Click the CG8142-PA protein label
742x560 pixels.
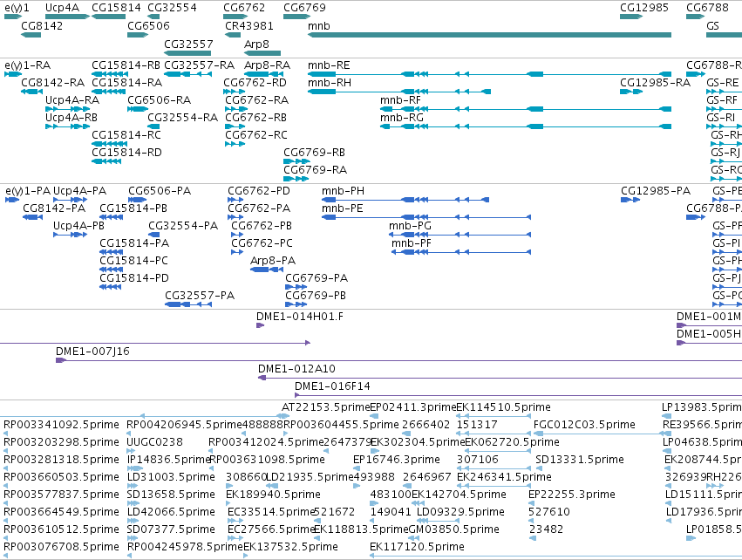[x=54, y=208]
